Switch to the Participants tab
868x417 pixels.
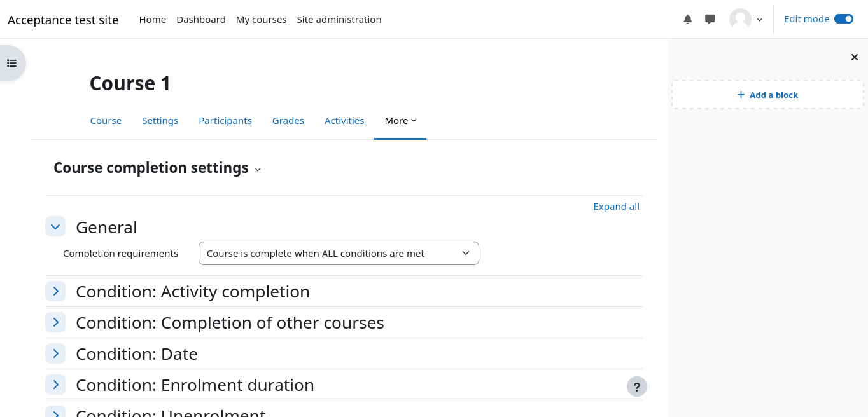point(225,121)
